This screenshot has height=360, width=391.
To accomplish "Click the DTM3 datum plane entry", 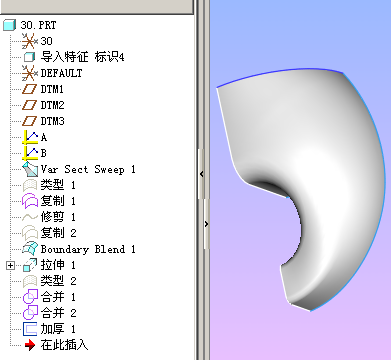I will tap(52, 121).
